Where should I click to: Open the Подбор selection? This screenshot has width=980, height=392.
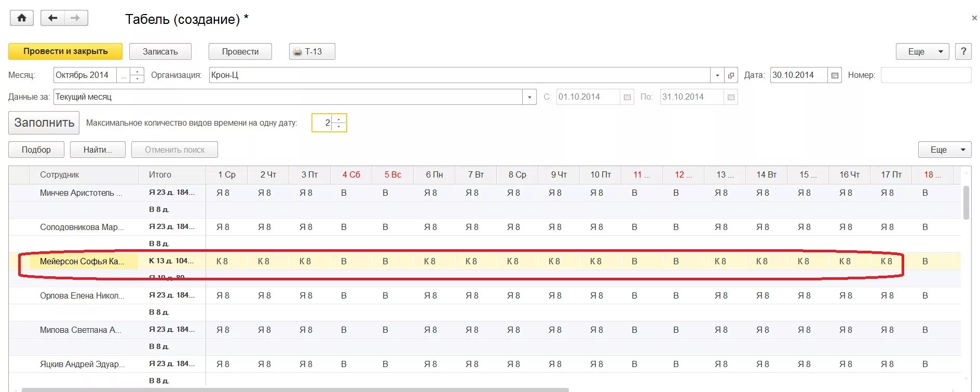point(36,150)
